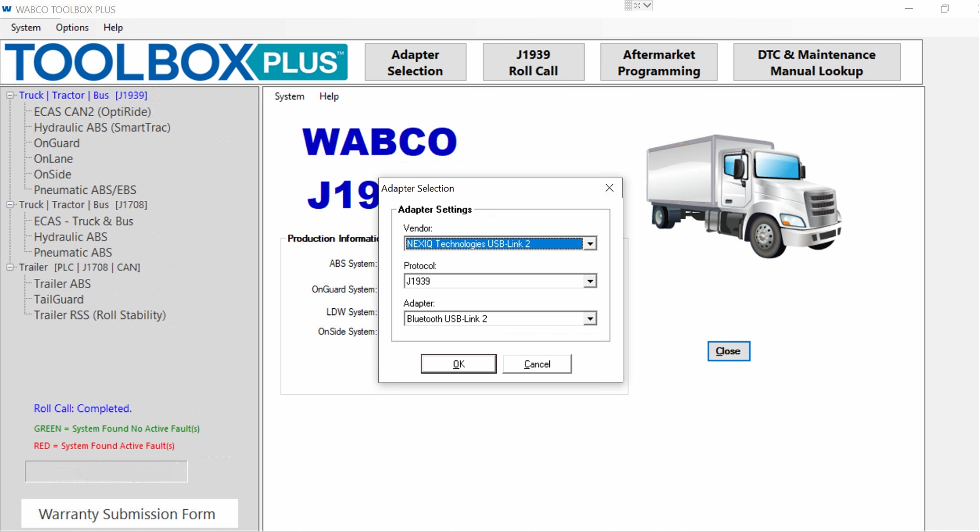Select Hydraulic ABS (SmartTrac) in the tree

[x=101, y=127]
